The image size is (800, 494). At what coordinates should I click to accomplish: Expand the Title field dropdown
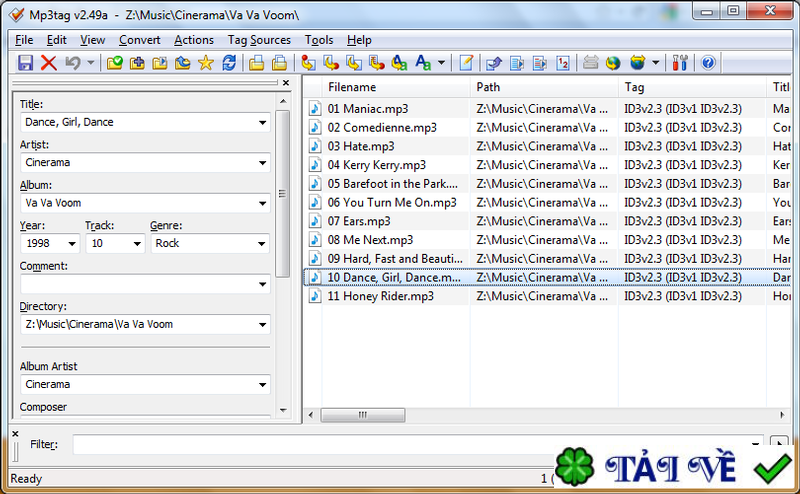[x=262, y=122]
